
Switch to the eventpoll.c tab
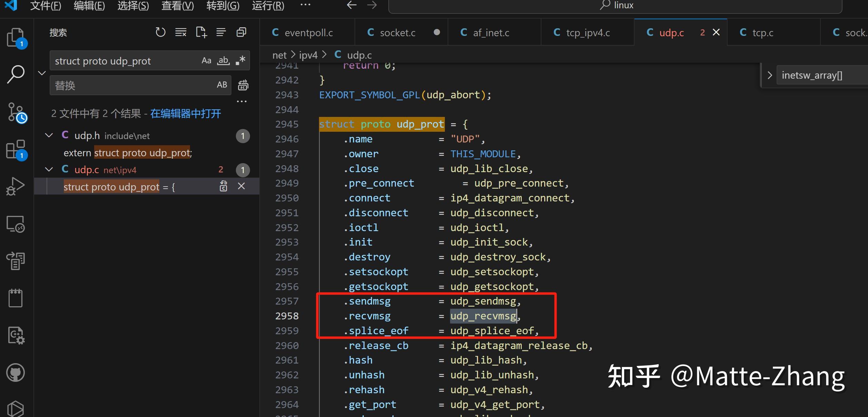(x=307, y=33)
